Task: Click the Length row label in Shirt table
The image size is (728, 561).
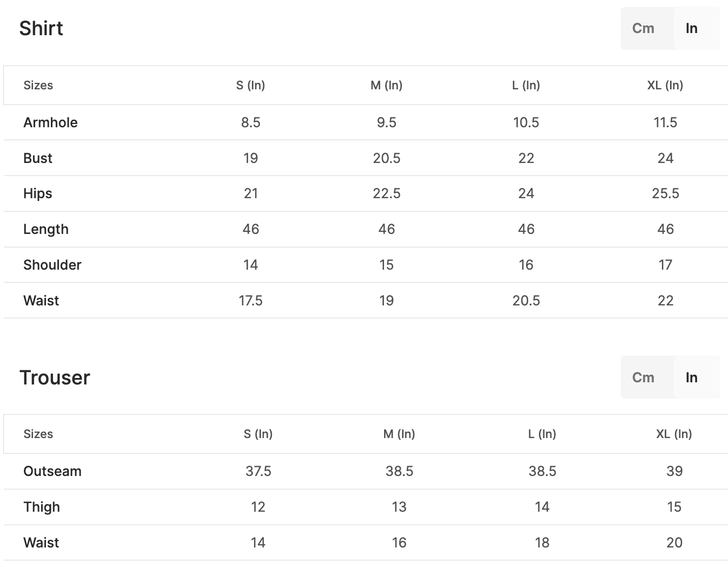Action: pos(46,229)
